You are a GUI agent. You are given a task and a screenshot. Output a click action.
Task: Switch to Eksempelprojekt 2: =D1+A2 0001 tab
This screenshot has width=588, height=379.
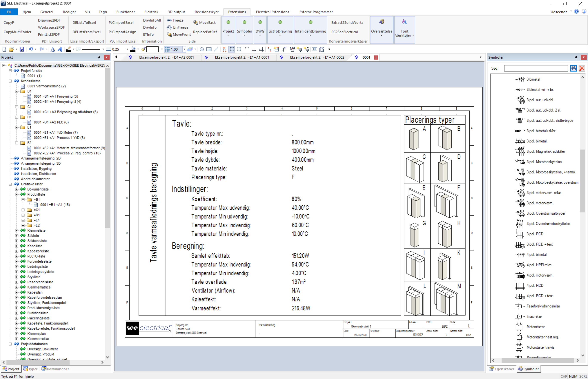[166, 57]
